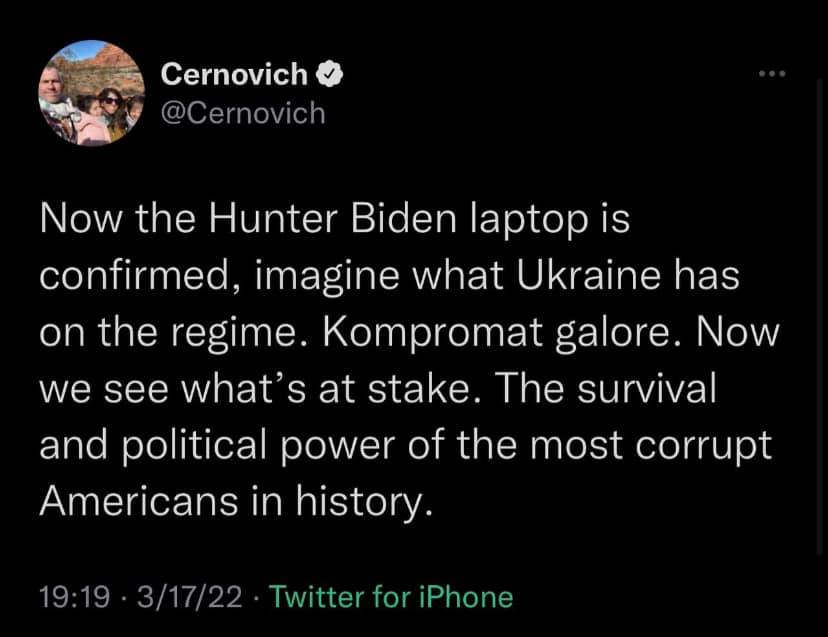Open the three-dot more options menu

tap(772, 75)
